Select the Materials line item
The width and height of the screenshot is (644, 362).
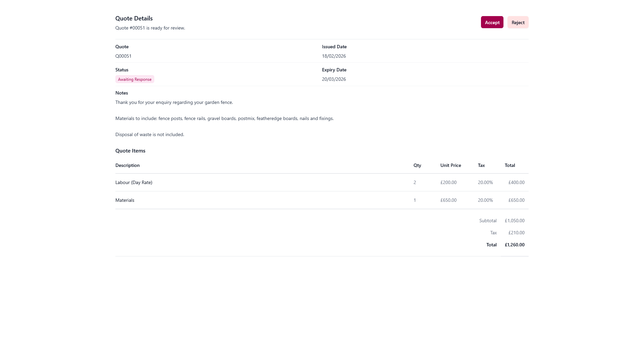click(x=125, y=200)
